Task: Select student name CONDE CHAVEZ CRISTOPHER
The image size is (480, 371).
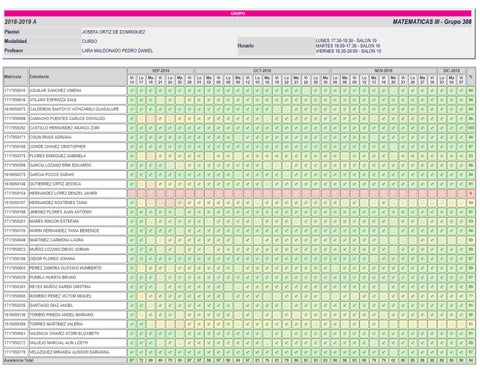Action: (58, 147)
